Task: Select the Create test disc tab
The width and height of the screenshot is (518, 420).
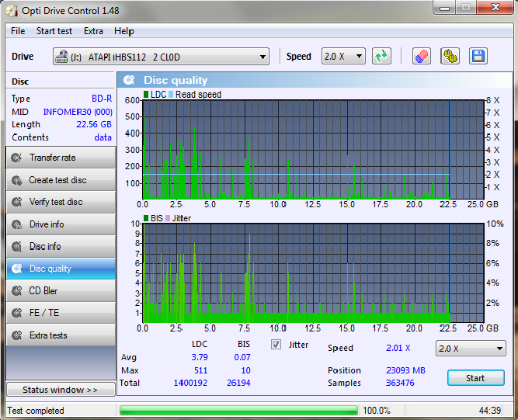Action: pyautogui.click(x=61, y=180)
